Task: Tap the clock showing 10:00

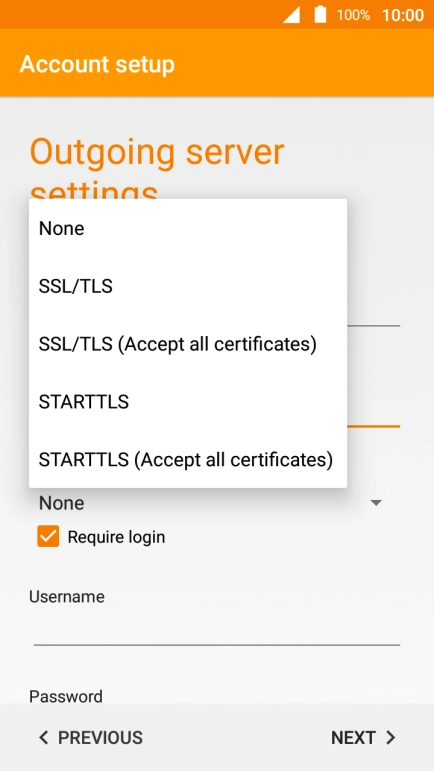Action: click(x=403, y=15)
